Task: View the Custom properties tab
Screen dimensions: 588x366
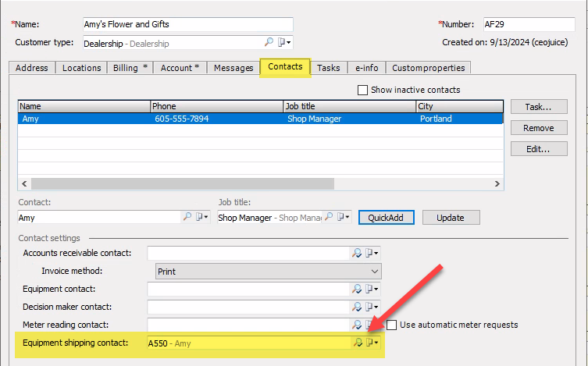Action: coord(428,68)
